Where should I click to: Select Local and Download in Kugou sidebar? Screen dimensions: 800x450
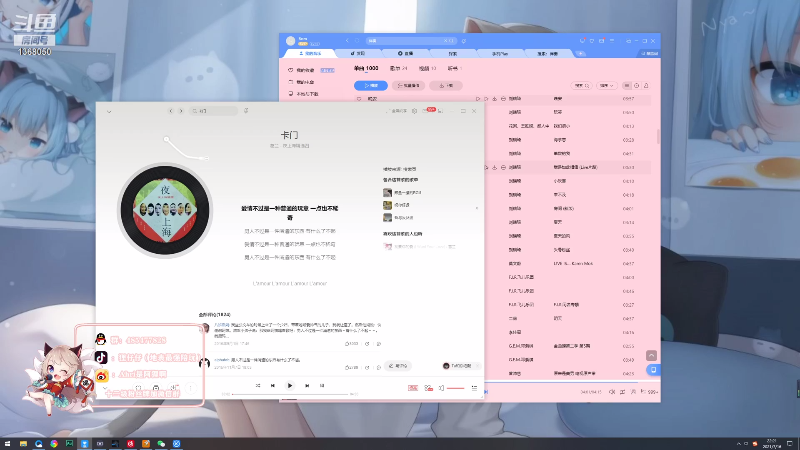coord(304,94)
